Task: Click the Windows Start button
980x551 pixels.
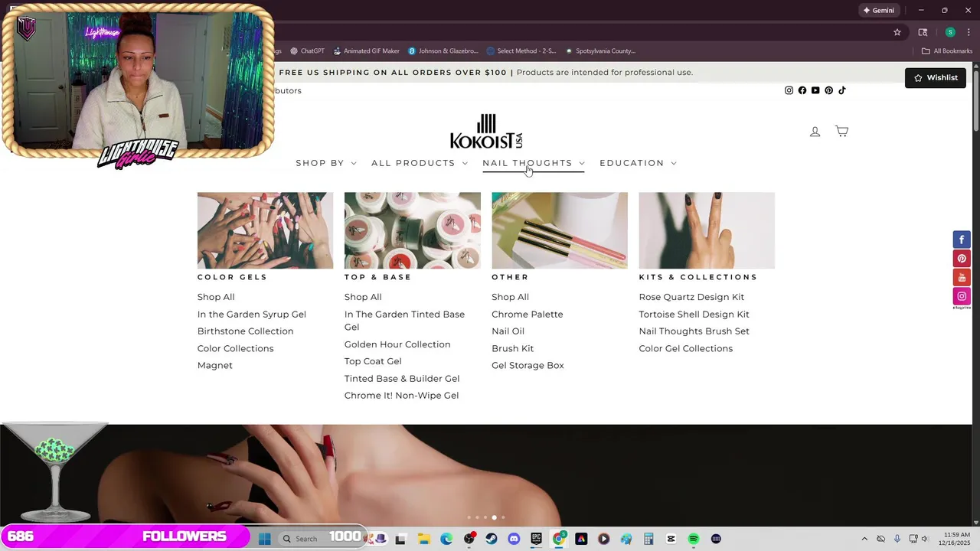Action: [264, 539]
